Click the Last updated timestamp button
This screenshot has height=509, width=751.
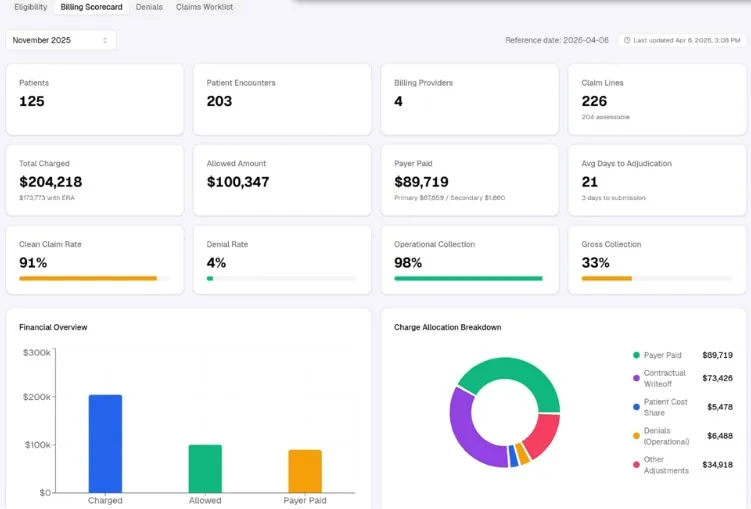682,40
